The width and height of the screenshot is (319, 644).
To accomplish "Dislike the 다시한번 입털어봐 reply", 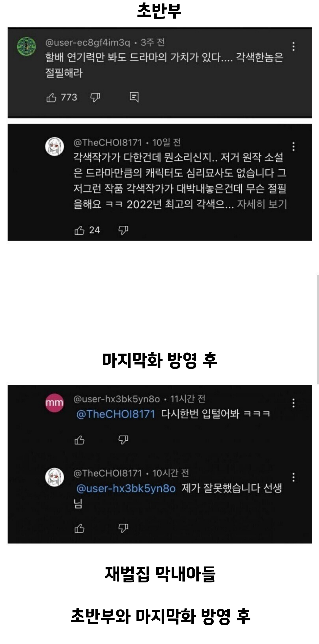I will pos(123,440).
